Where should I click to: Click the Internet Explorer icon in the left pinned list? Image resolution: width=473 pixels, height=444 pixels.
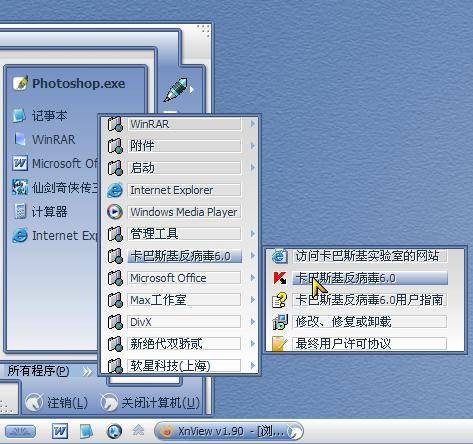[20, 235]
